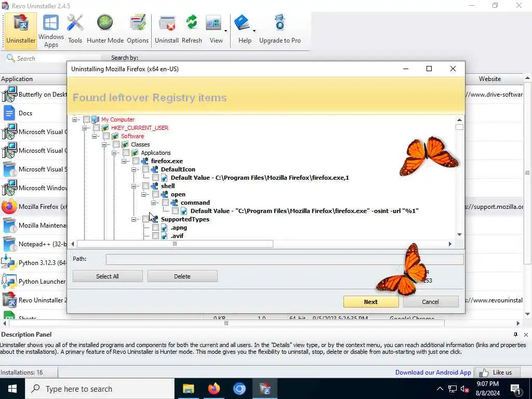The image size is (532, 399).
Task: Open Chrome from taskbar
Action: coord(239,389)
